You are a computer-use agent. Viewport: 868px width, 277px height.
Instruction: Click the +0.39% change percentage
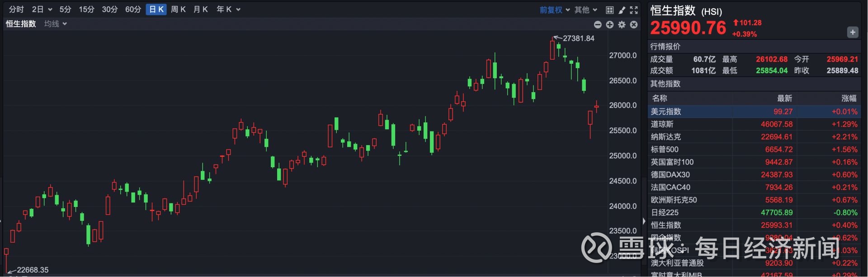(x=744, y=34)
